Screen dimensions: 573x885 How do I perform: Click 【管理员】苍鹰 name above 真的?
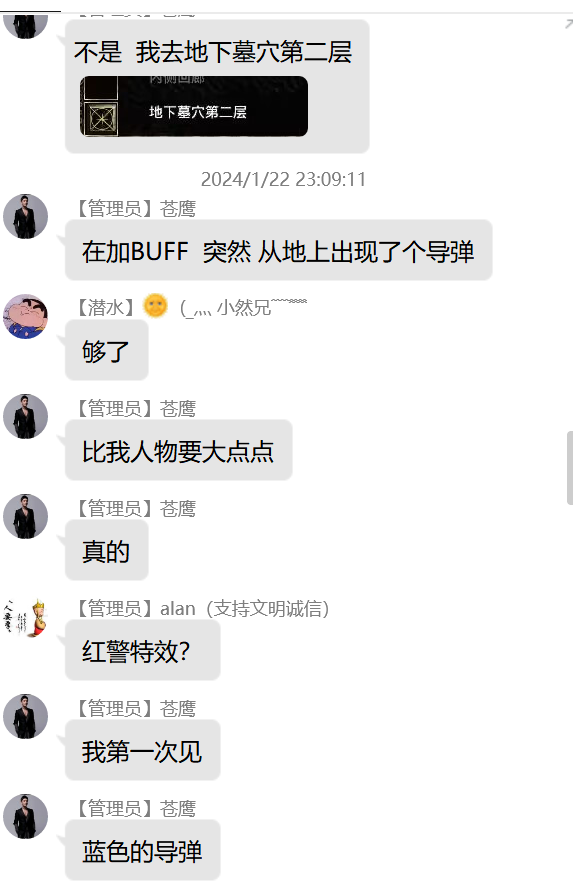click(135, 509)
